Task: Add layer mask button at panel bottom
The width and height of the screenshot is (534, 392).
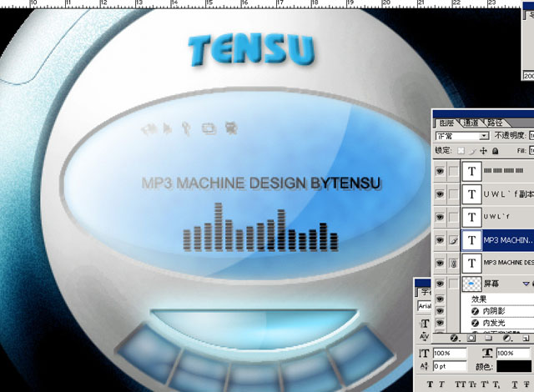Action: coord(471,338)
